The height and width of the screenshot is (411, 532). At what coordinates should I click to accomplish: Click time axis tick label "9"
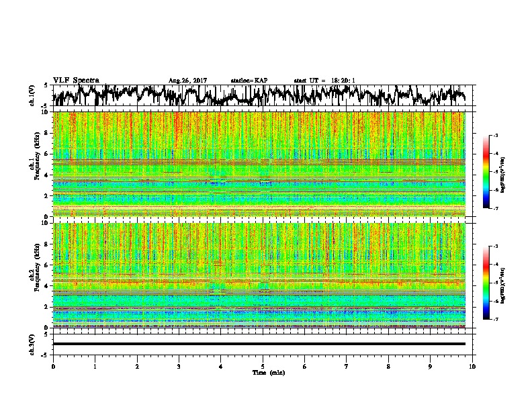pos(430,367)
